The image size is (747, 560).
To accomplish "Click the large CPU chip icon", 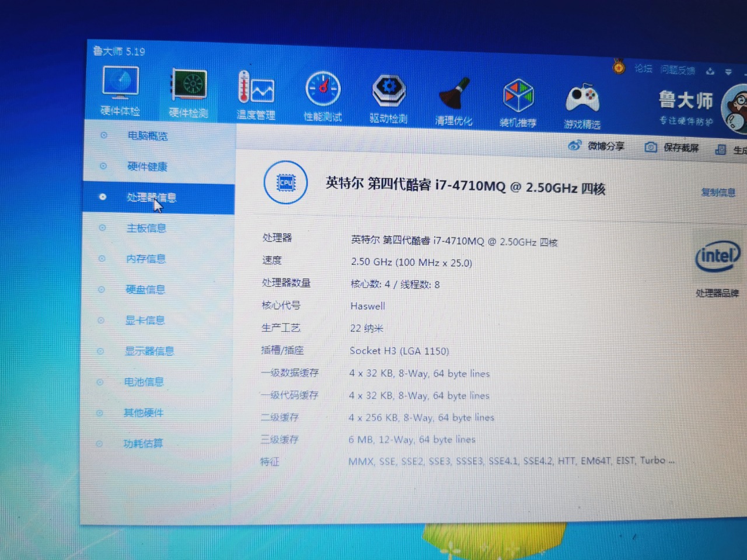I will [x=285, y=183].
